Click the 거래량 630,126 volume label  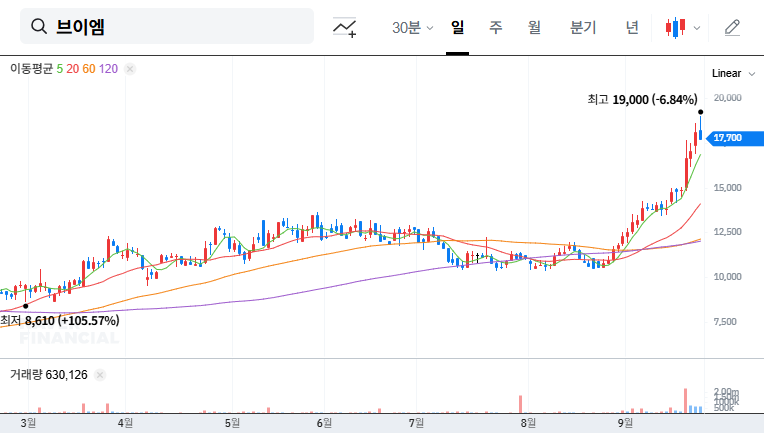[x=49, y=375]
